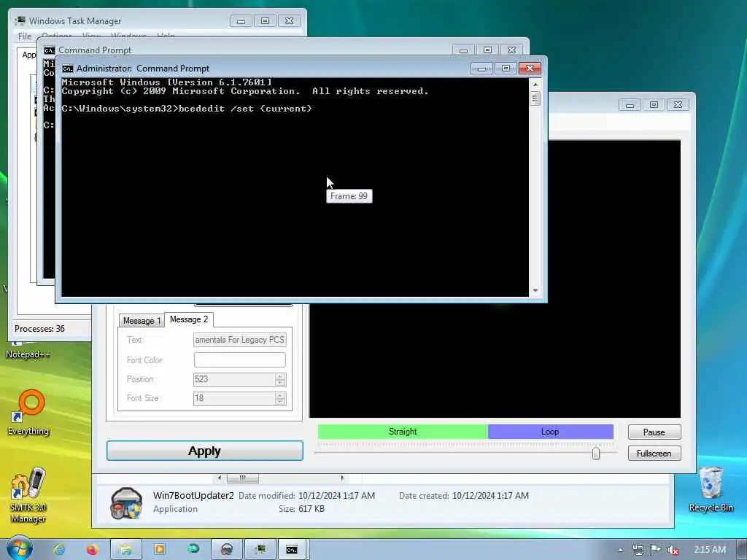Select the SMTK 3.0 Manager desktop shortcut
Image resolution: width=747 pixels, height=560 pixels.
pyautogui.click(x=28, y=495)
